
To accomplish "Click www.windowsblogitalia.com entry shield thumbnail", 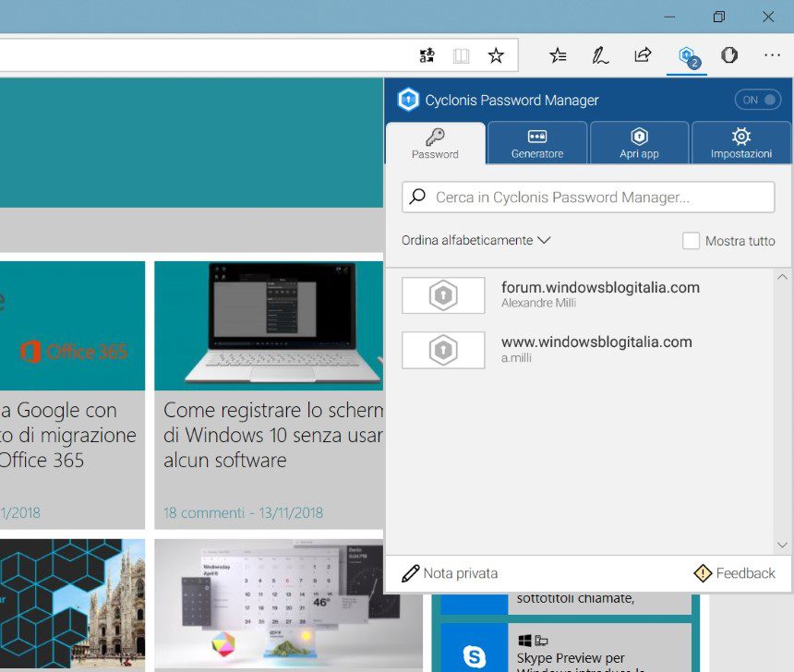I will 443,350.
